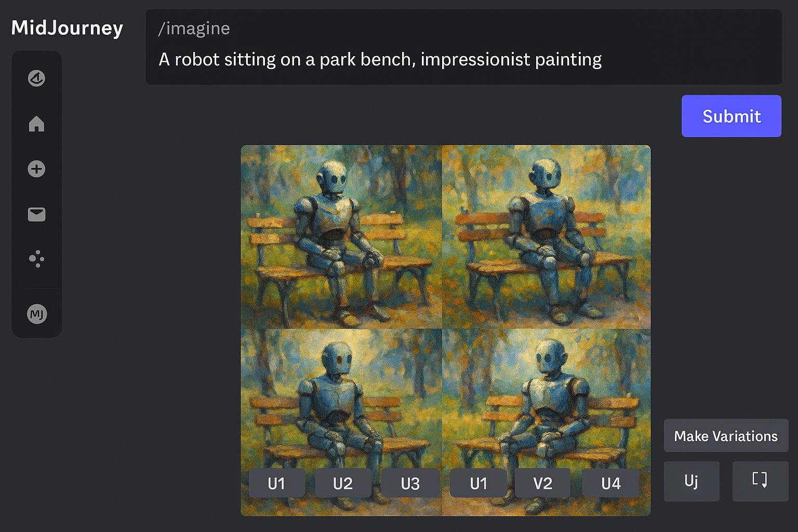
Task: Click the Make Variations button
Action: 726,435
